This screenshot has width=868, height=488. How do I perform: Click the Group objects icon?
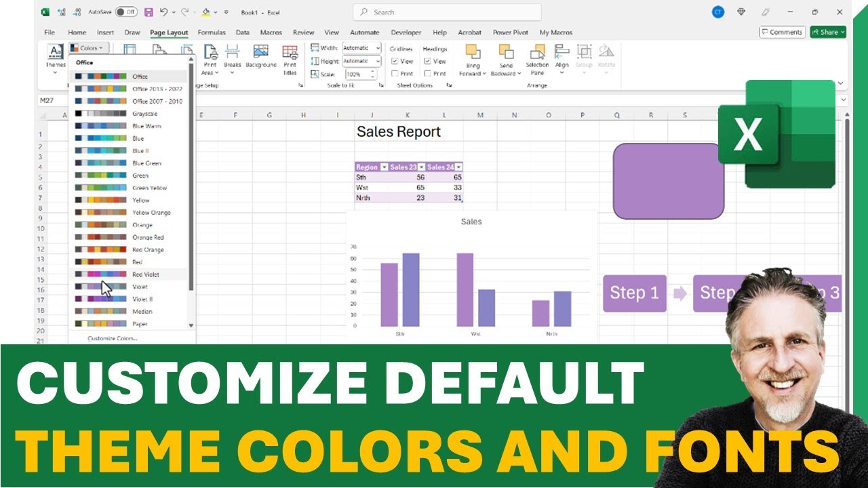[584, 52]
